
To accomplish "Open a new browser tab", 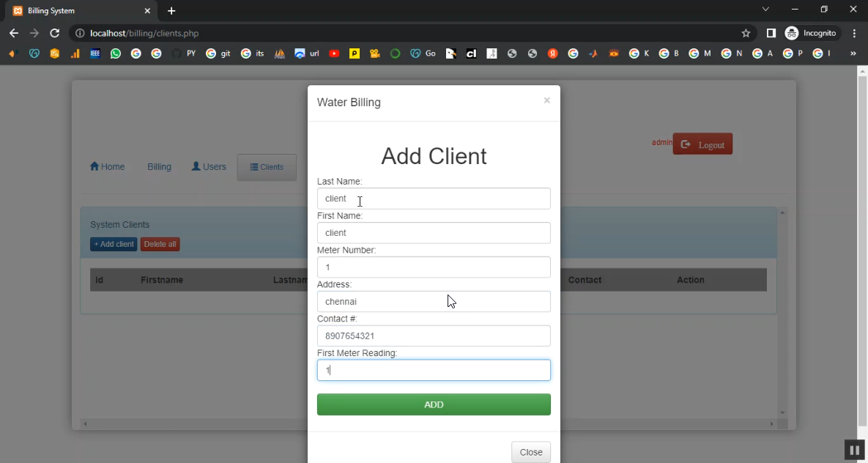I will point(171,10).
